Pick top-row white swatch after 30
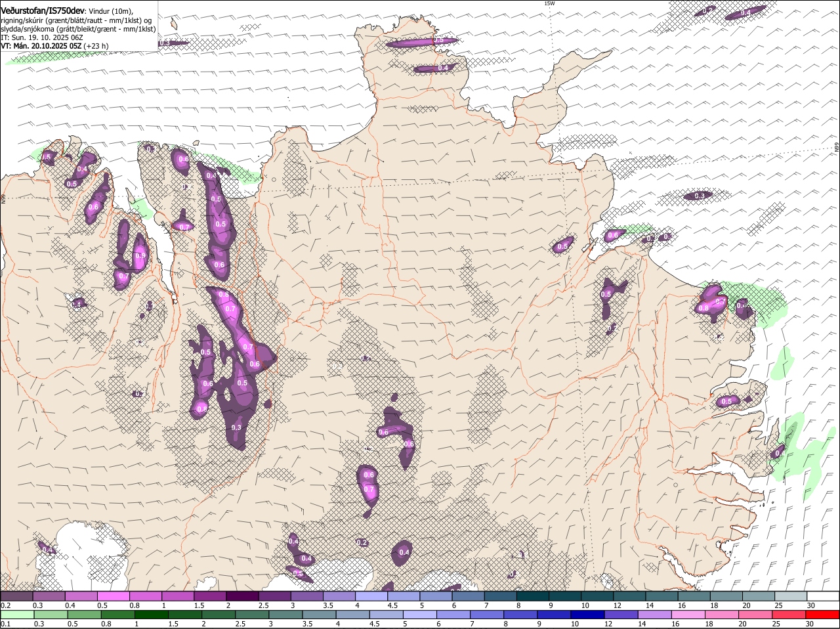The image size is (840, 629). 824,596
